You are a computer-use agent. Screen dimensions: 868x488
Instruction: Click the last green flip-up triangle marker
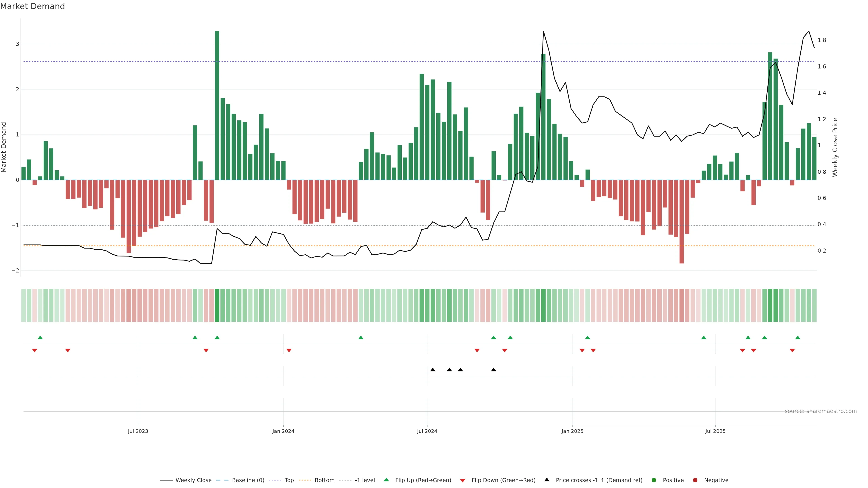click(797, 338)
